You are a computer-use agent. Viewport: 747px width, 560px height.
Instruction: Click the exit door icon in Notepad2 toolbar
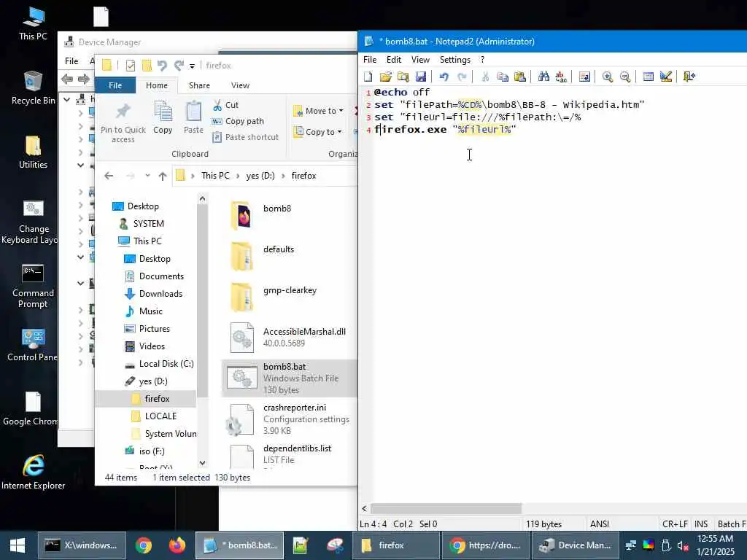pos(689,77)
